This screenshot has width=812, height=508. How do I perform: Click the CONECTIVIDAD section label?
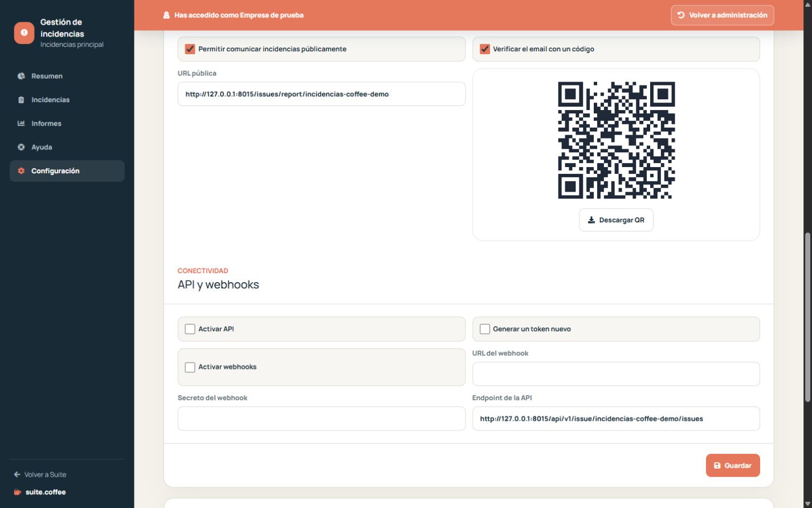pos(203,271)
